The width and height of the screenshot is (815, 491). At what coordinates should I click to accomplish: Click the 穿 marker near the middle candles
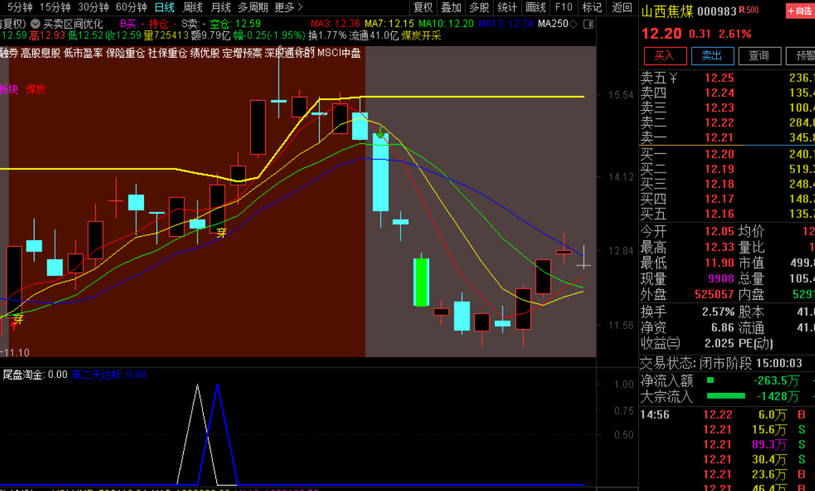[x=221, y=232]
